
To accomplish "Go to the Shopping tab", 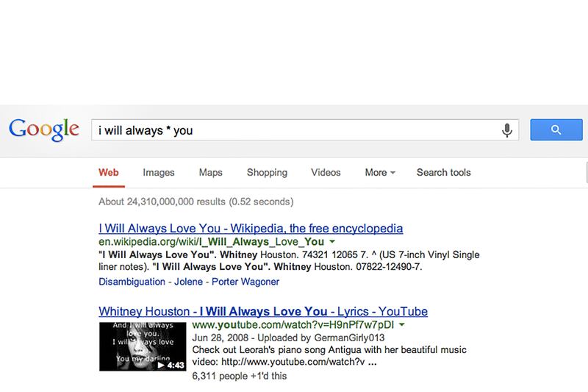I will coord(267,173).
